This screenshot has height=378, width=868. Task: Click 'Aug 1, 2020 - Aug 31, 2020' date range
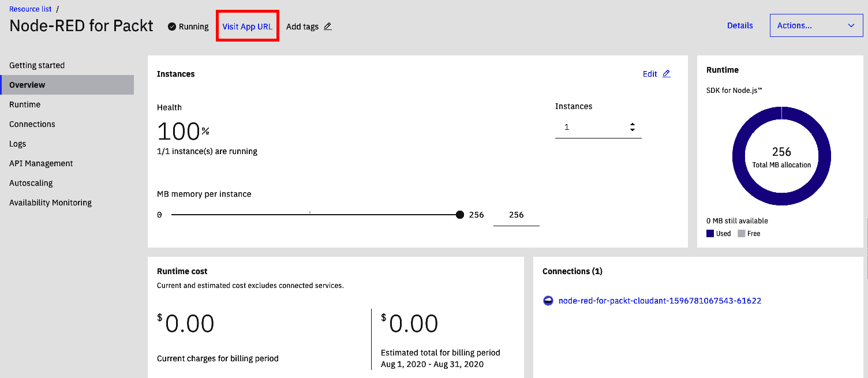[x=432, y=364]
